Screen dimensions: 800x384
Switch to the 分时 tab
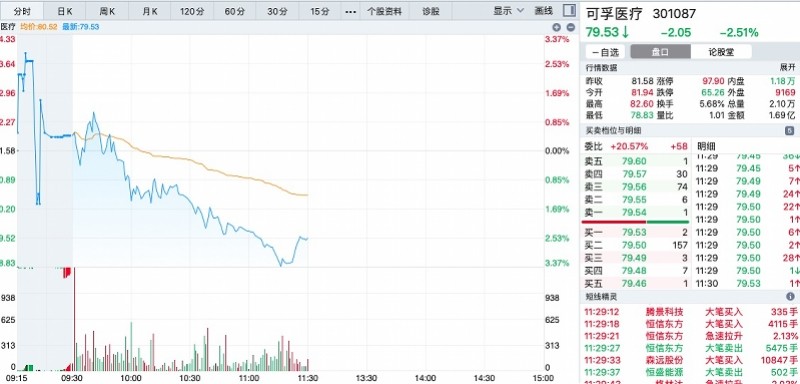[x=22, y=11]
